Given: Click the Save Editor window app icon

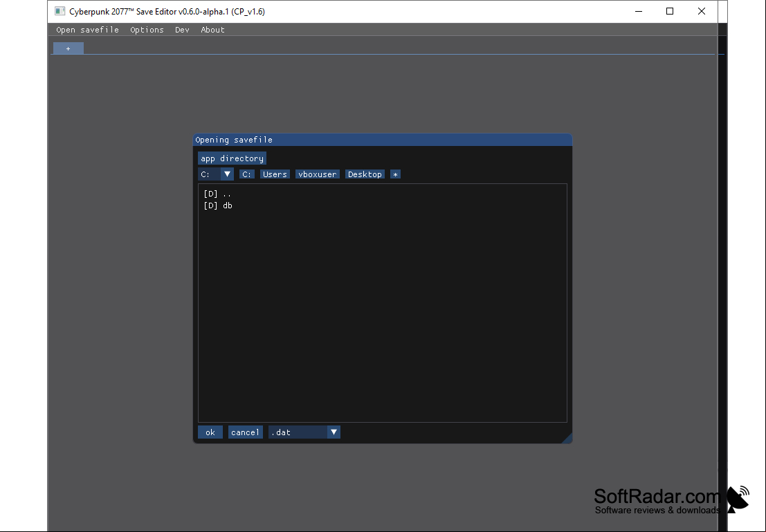Looking at the screenshot, I should coord(60,11).
